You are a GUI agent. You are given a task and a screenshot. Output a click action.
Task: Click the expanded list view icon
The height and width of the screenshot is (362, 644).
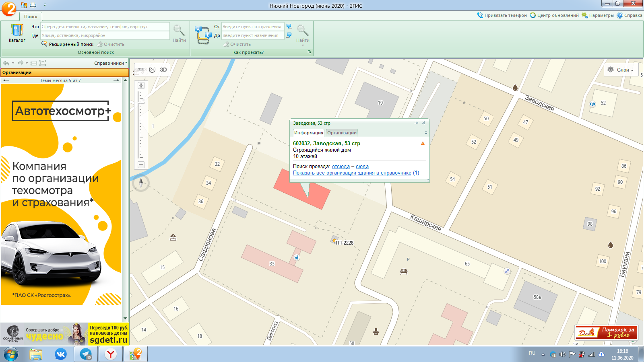tap(43, 63)
